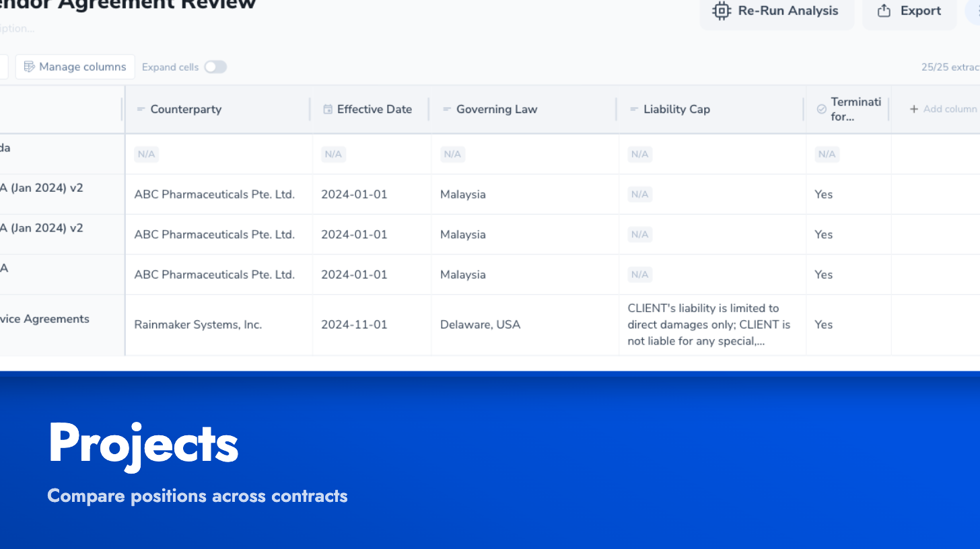Click the Export button
The width and height of the screenshot is (980, 549).
909,10
